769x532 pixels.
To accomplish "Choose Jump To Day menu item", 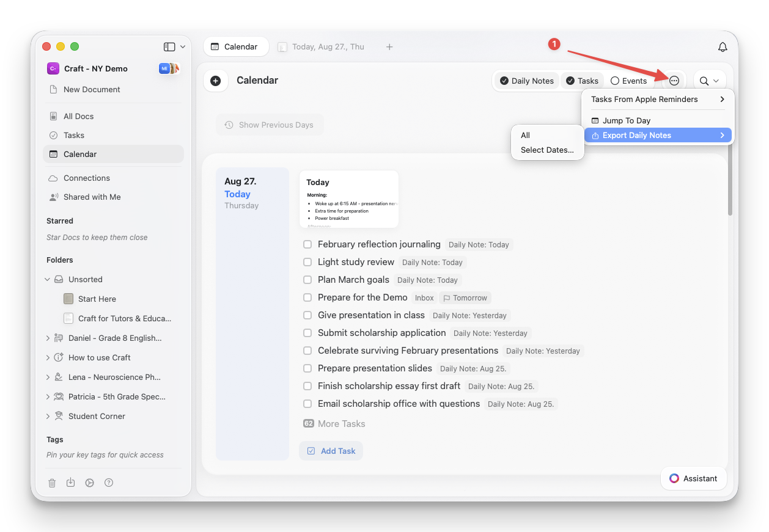I will click(658, 120).
